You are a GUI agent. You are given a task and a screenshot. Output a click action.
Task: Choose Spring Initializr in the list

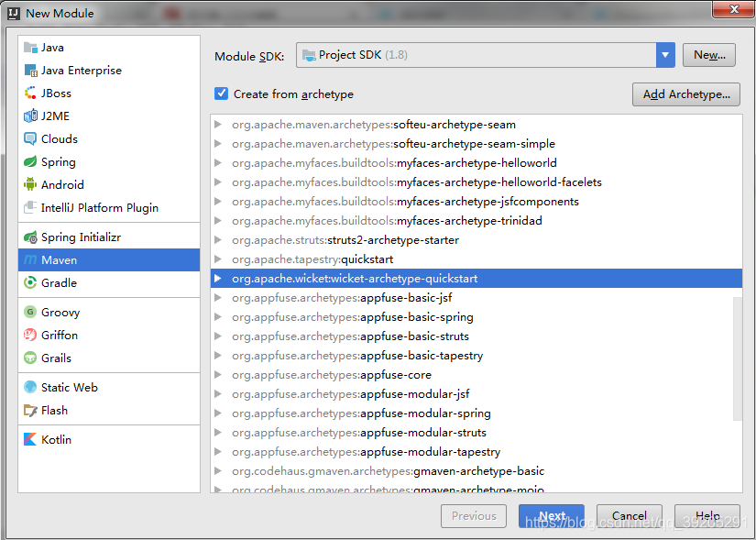(109, 237)
